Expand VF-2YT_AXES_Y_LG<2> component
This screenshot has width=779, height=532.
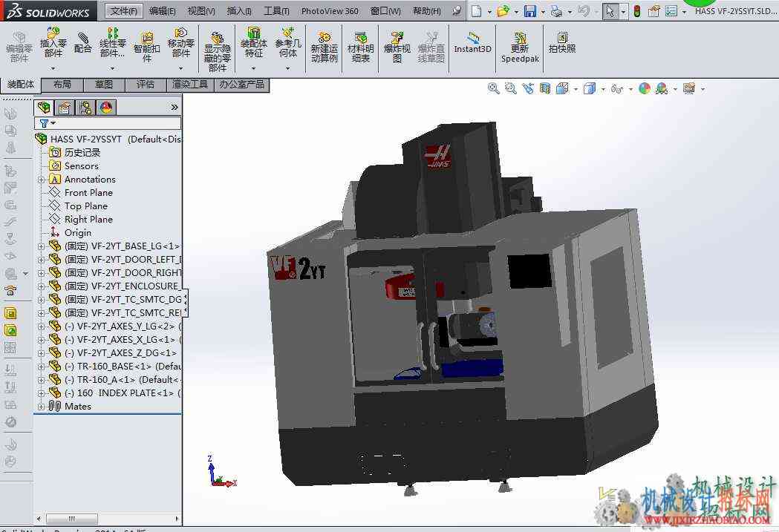click(42, 326)
